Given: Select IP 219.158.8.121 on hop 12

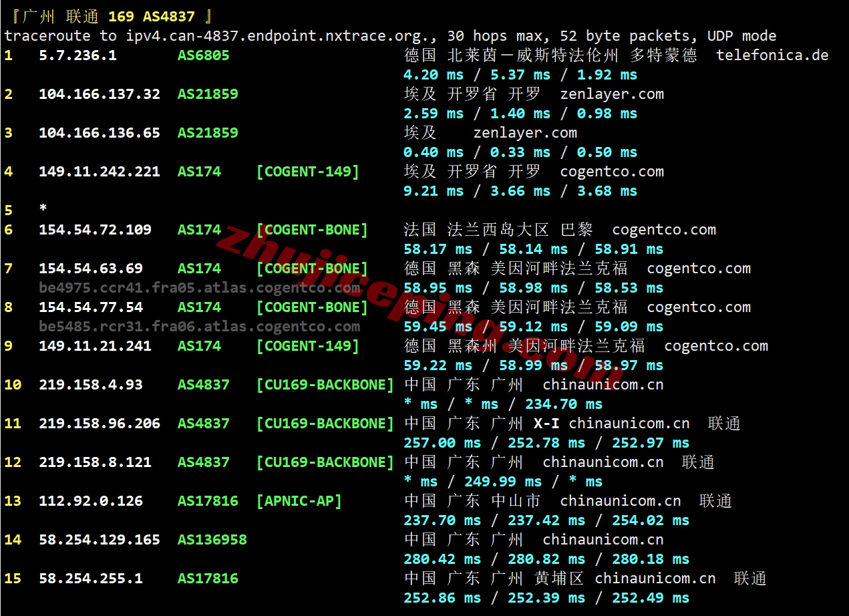Looking at the screenshot, I should (x=95, y=462).
